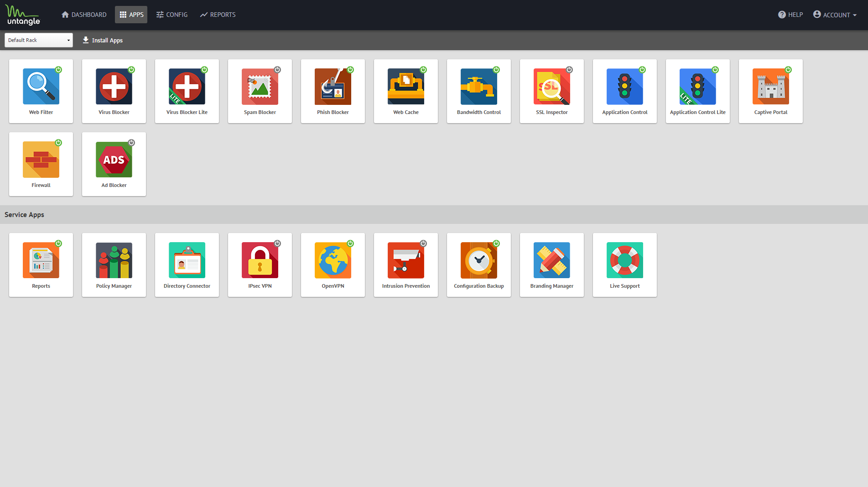Open the Reports tab in navbar
868x487 pixels.
(218, 15)
